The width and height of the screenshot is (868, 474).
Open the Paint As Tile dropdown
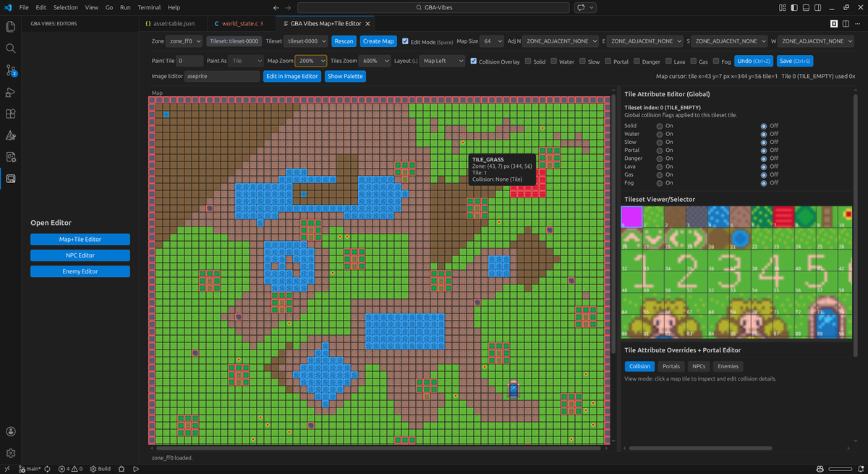point(245,61)
